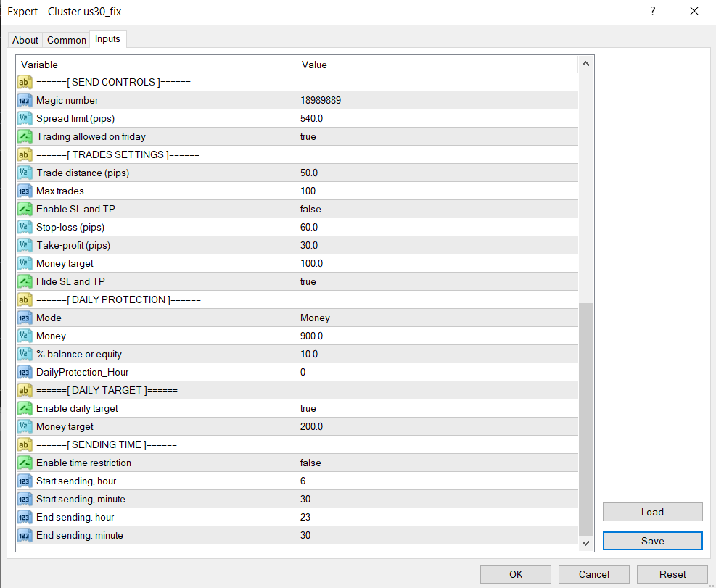Click the double-type icon beside Spread limit (pips)
Image resolution: width=716 pixels, height=588 pixels.
point(25,118)
